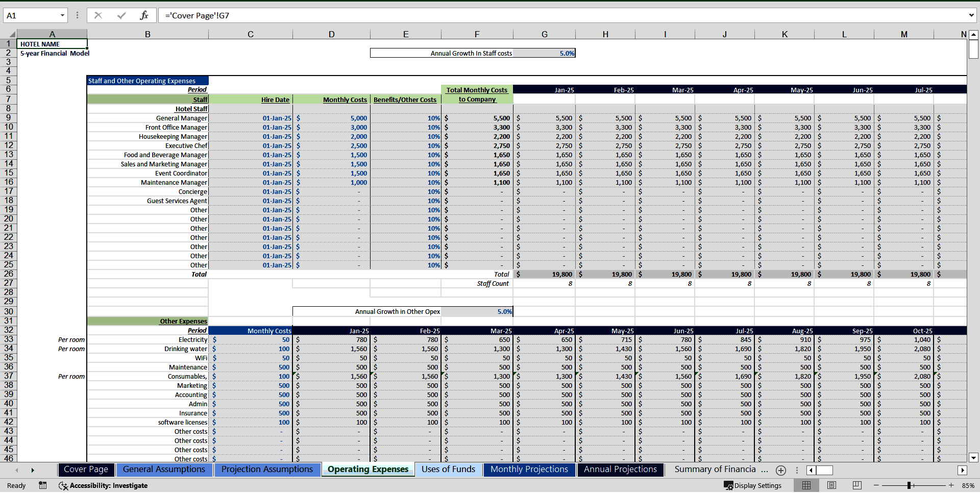Click Ready status indicator
Viewport: 980px width, 493px height.
point(16,485)
